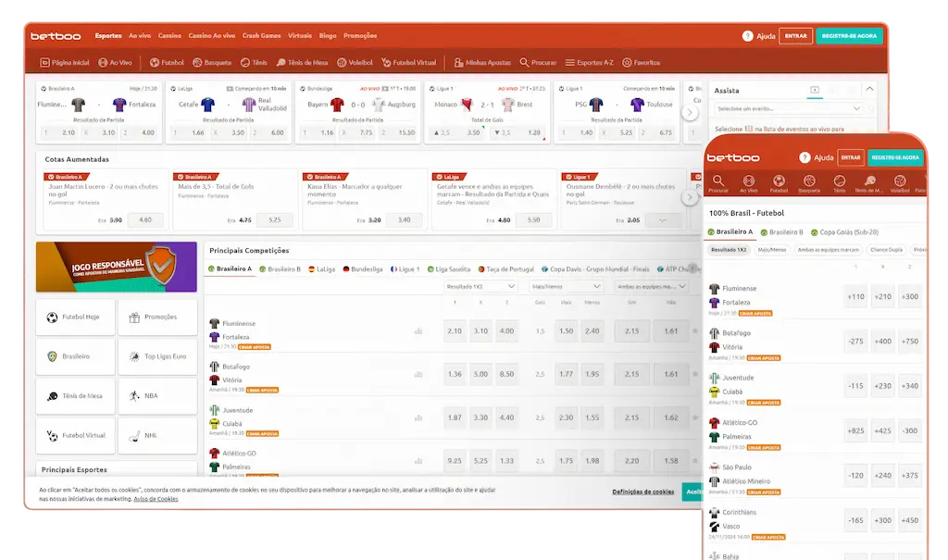Open Ao Vivo in sports toolbar
Viewport: 948px width, 560px height.
click(x=115, y=62)
